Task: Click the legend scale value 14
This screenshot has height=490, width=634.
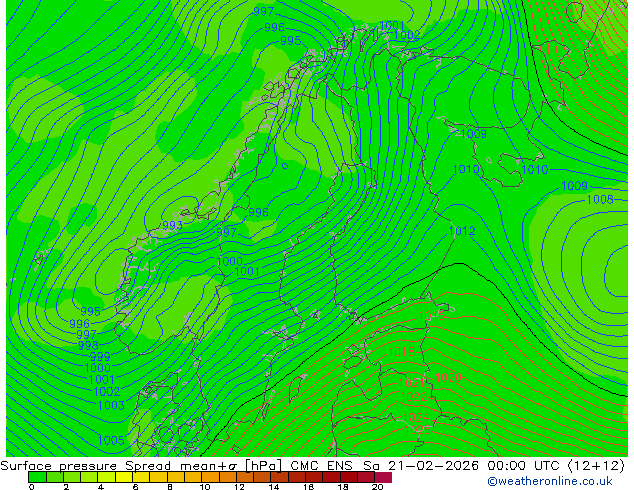Action: pyautogui.click(x=274, y=487)
